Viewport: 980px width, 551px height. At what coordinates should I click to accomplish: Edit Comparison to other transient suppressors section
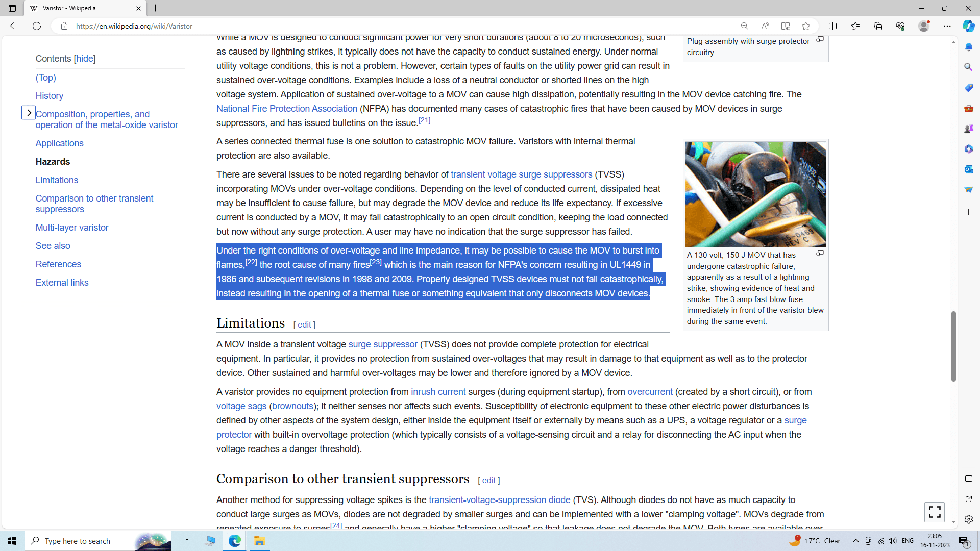[x=489, y=481]
